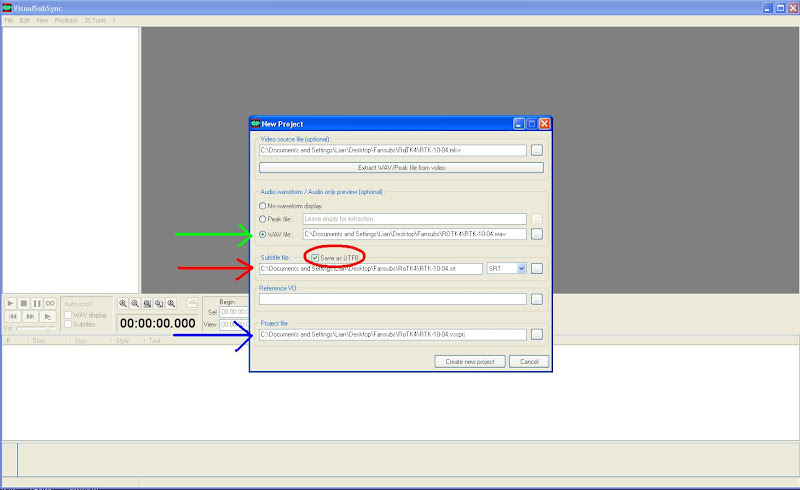Click the vertical zoom magnifier icon
Viewport: 800px width, 490px height.
coord(171,303)
